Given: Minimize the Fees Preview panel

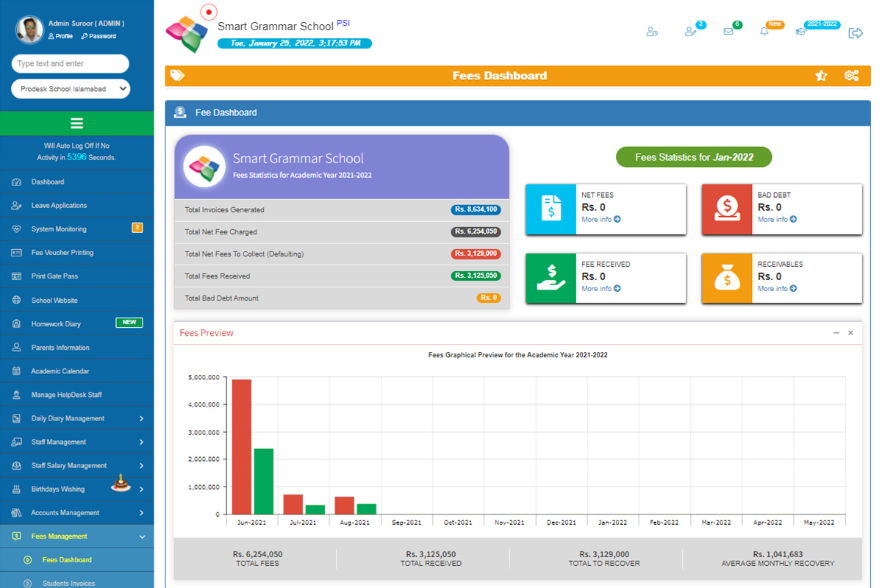Looking at the screenshot, I should tap(836, 333).
